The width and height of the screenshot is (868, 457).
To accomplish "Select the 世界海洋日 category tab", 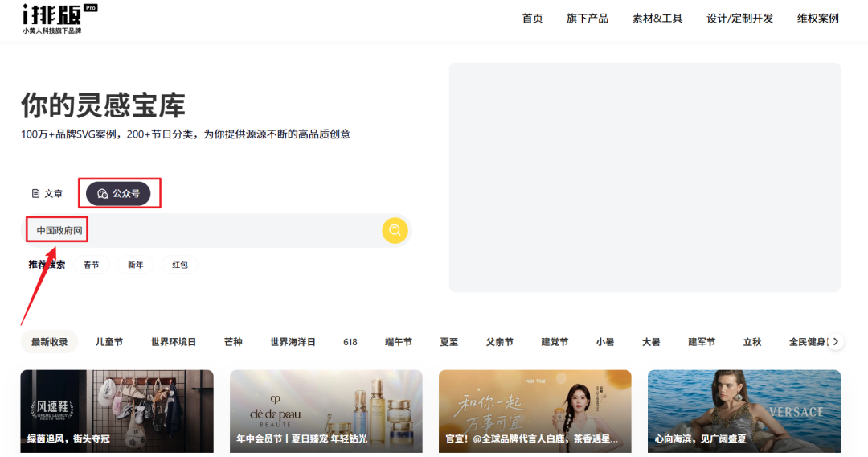I will coord(293,342).
